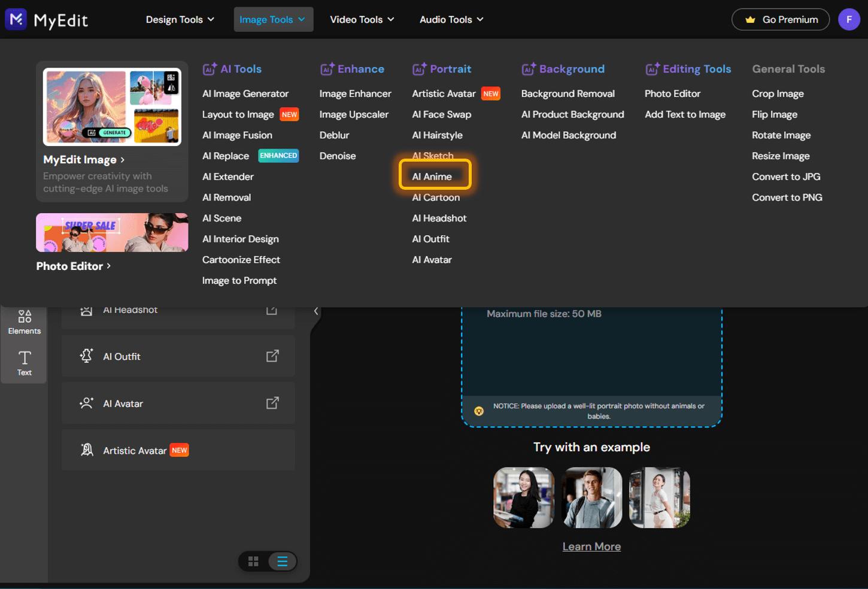The height and width of the screenshot is (589, 868).
Task: Open AI Replace tool
Action: click(x=226, y=156)
